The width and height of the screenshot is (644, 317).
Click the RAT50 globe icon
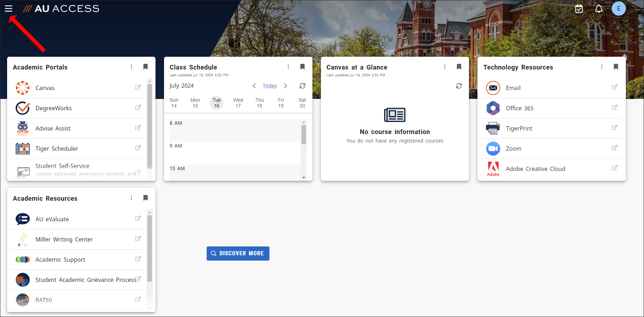click(x=23, y=300)
